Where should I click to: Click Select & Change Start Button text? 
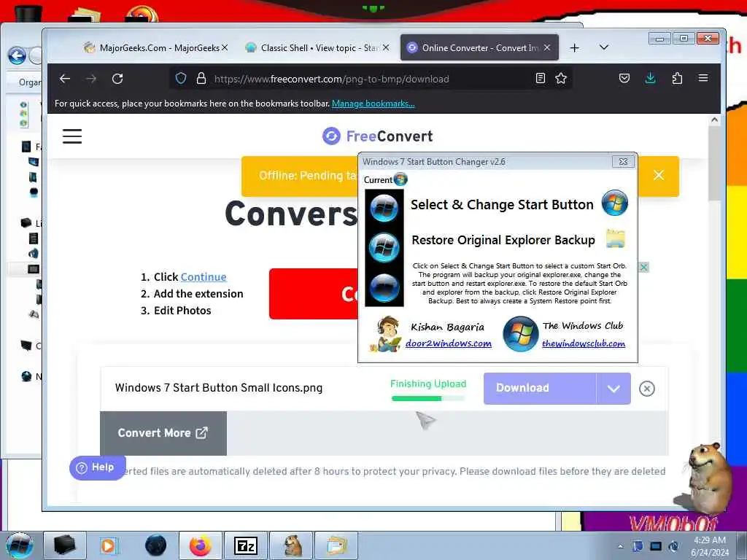point(502,204)
